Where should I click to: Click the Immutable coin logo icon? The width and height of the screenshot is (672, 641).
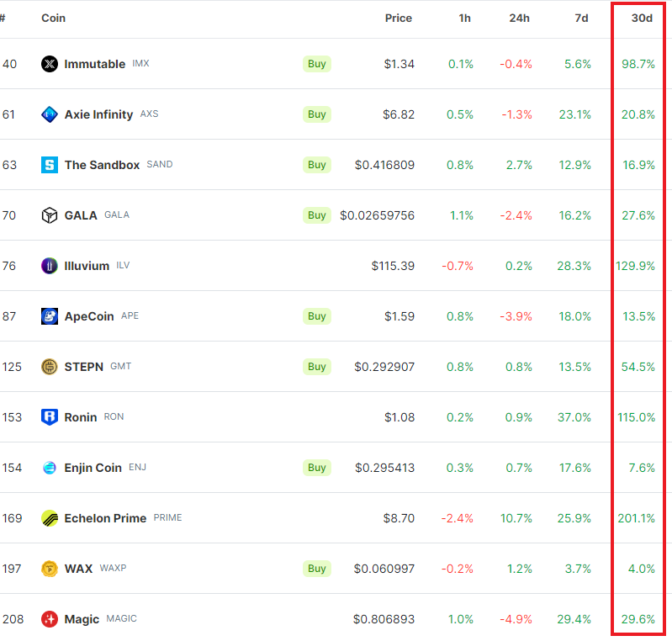point(50,64)
